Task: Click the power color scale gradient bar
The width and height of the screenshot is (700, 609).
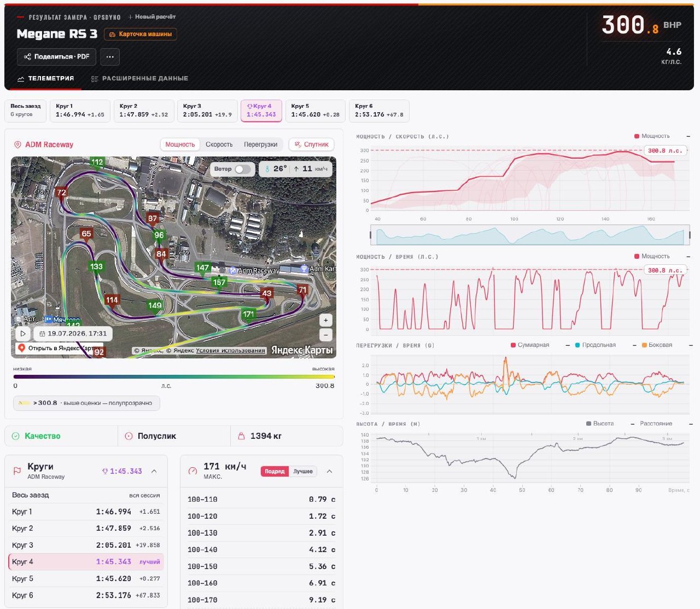Action: [174, 376]
